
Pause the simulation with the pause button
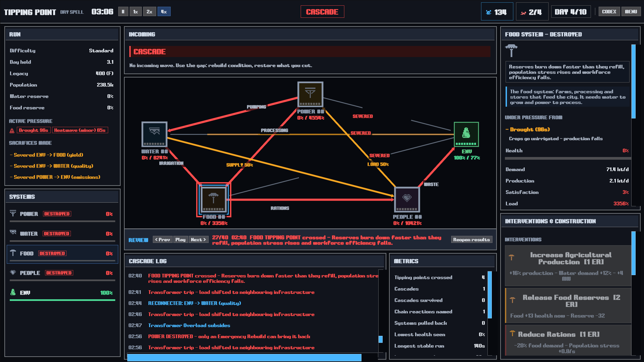[x=123, y=12]
